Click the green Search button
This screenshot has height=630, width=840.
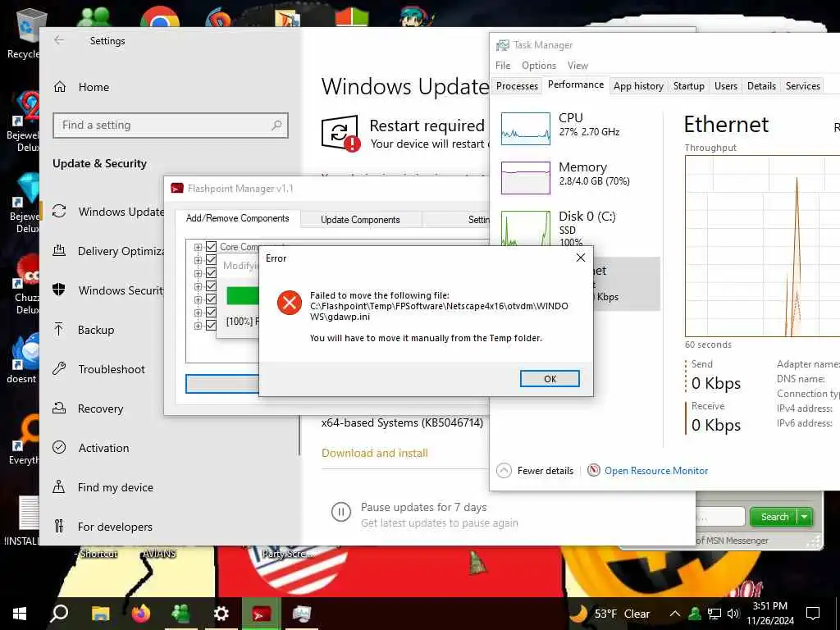click(774, 517)
